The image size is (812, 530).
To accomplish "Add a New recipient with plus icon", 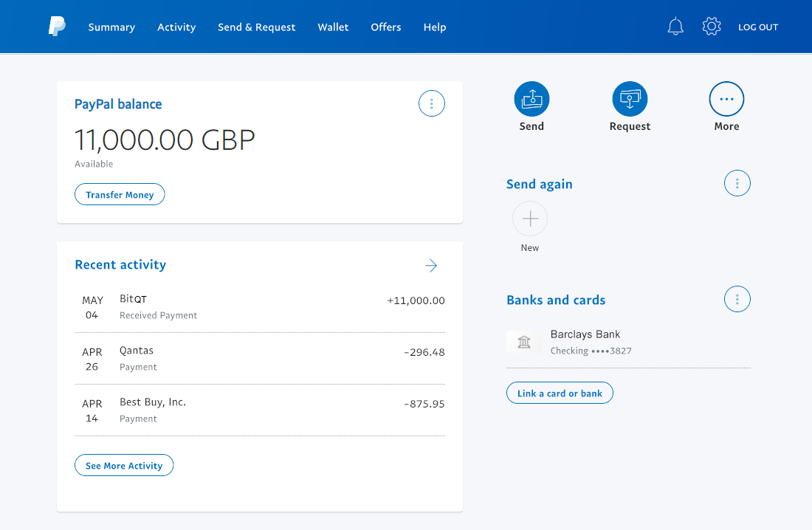I will tap(530, 218).
